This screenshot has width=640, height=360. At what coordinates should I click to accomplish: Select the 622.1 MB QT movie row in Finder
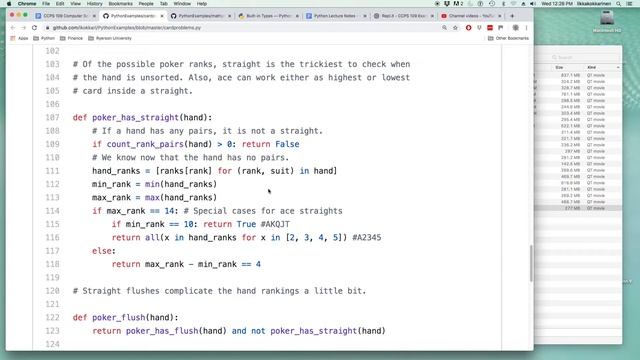click(578, 126)
